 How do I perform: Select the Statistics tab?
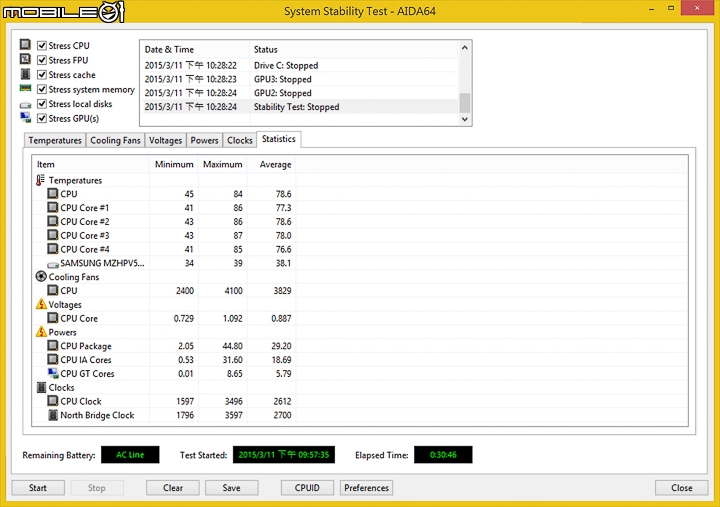pos(279,139)
